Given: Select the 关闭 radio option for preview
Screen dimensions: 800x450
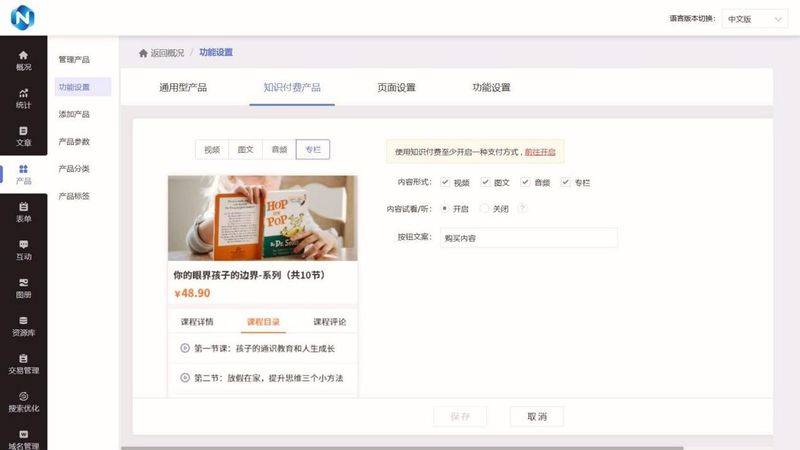Looking at the screenshot, I should [485, 209].
